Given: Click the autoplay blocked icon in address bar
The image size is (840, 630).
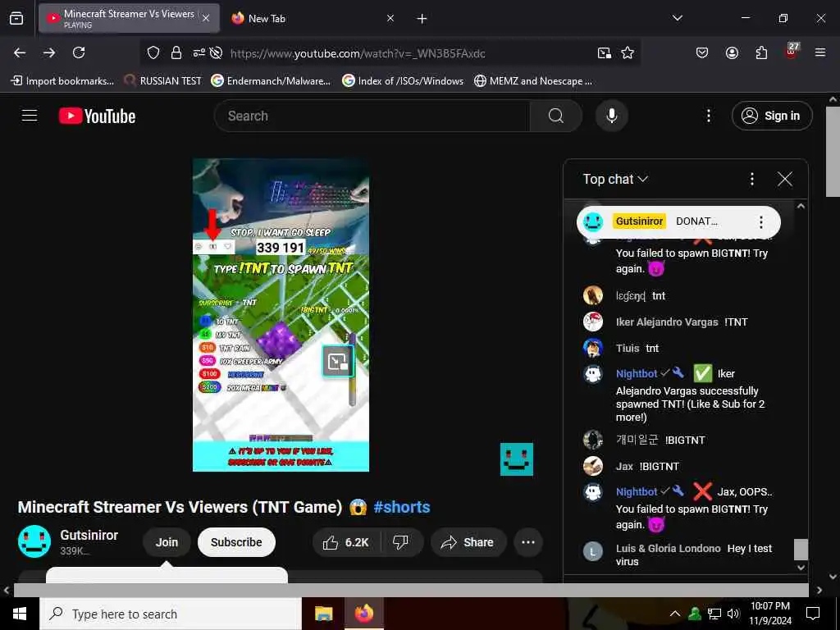Looking at the screenshot, I should coord(216,52).
